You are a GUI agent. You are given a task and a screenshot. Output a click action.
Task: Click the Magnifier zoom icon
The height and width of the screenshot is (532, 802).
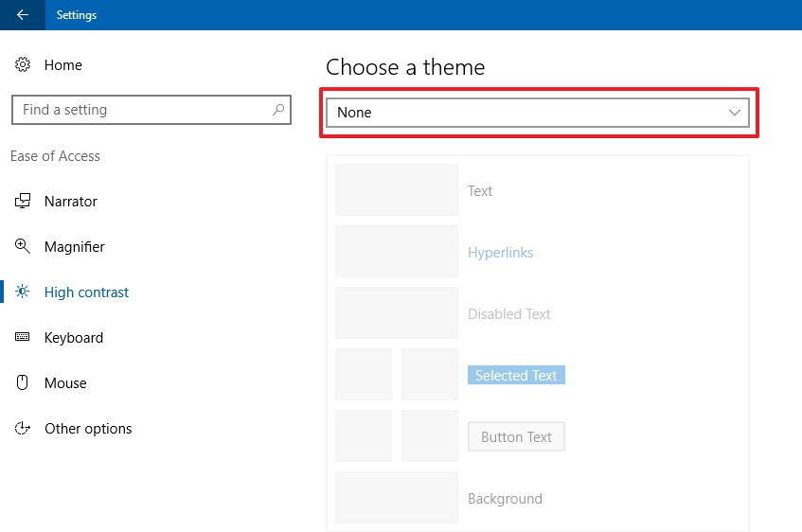coord(23,247)
